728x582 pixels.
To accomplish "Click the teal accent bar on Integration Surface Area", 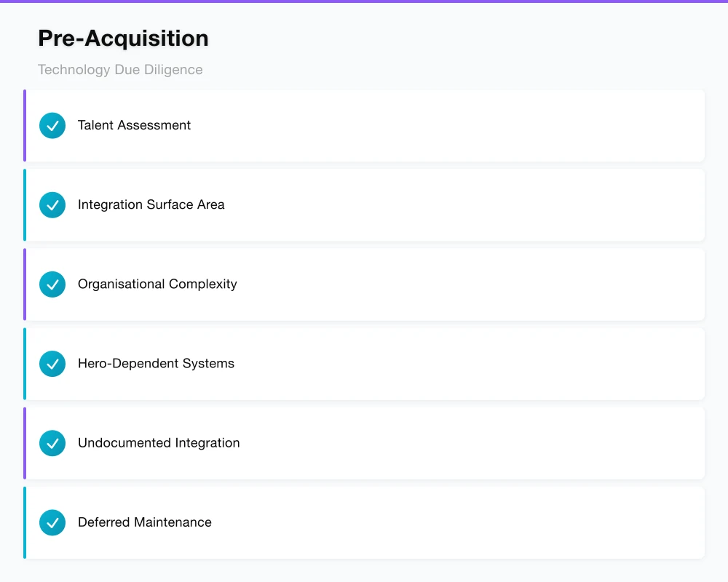I will pos(24,204).
